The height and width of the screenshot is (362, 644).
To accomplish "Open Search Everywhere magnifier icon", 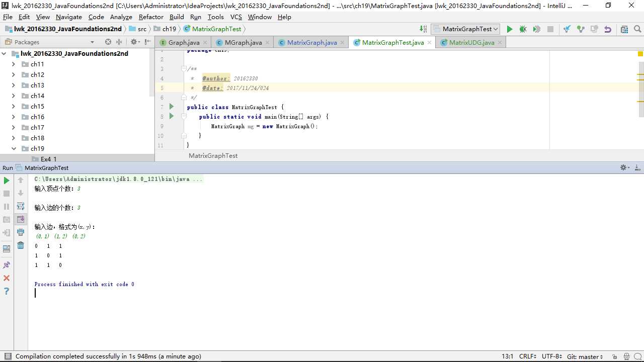I will click(x=637, y=29).
